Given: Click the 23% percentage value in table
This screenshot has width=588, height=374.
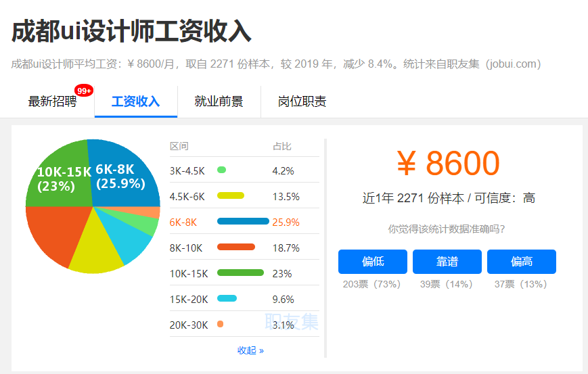Looking at the screenshot, I should click(x=282, y=273).
